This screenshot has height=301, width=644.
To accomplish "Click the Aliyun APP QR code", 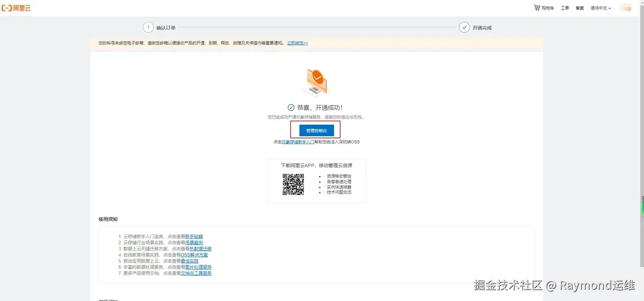I will point(293,184).
